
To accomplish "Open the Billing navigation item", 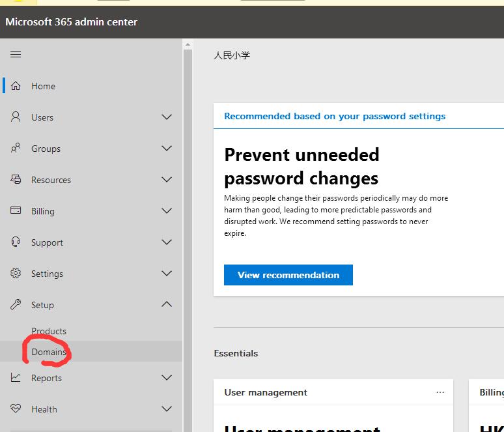I will (91, 211).
